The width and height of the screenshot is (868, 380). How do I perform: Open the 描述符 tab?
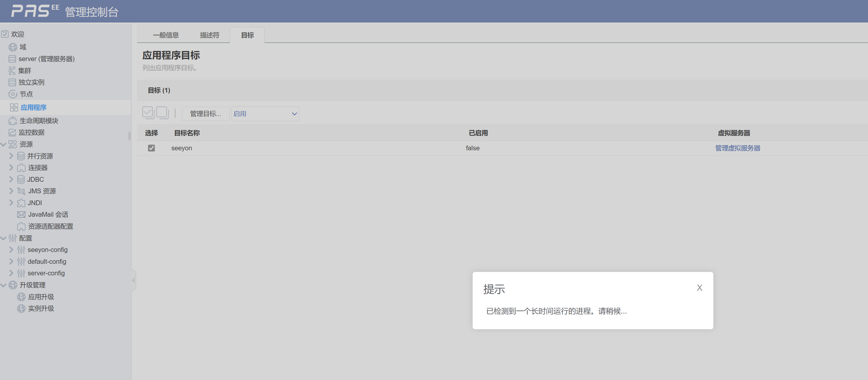pyautogui.click(x=209, y=35)
